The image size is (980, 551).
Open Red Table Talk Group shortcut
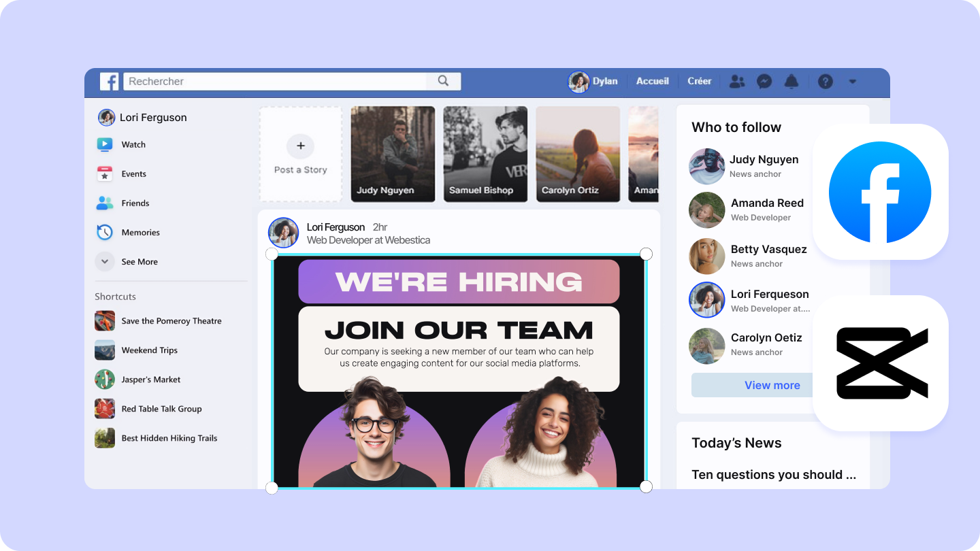pyautogui.click(x=148, y=409)
